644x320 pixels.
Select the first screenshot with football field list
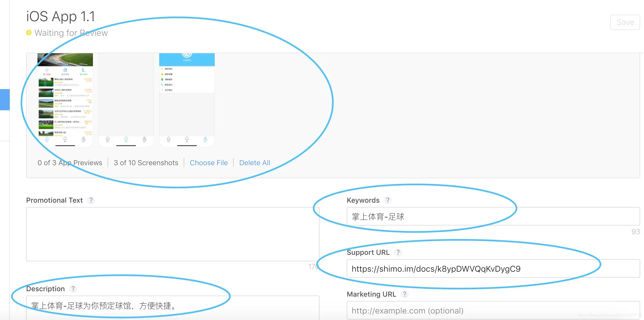[x=65, y=100]
